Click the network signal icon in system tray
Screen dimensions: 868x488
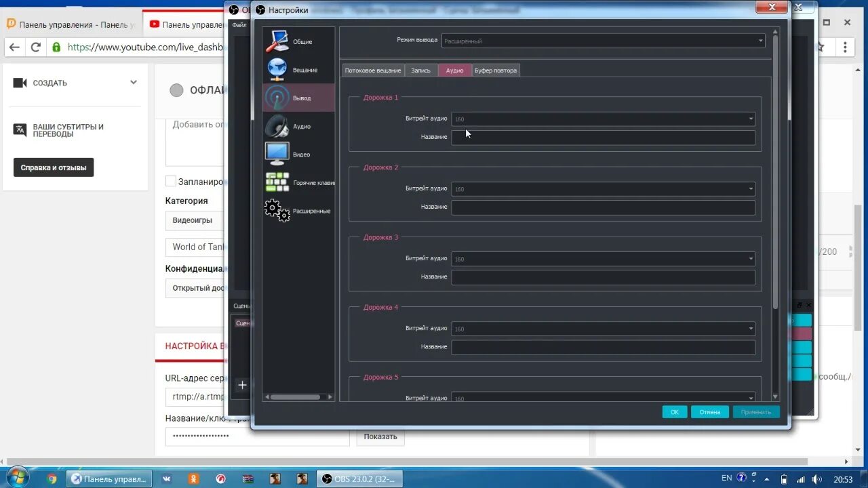coord(800,479)
